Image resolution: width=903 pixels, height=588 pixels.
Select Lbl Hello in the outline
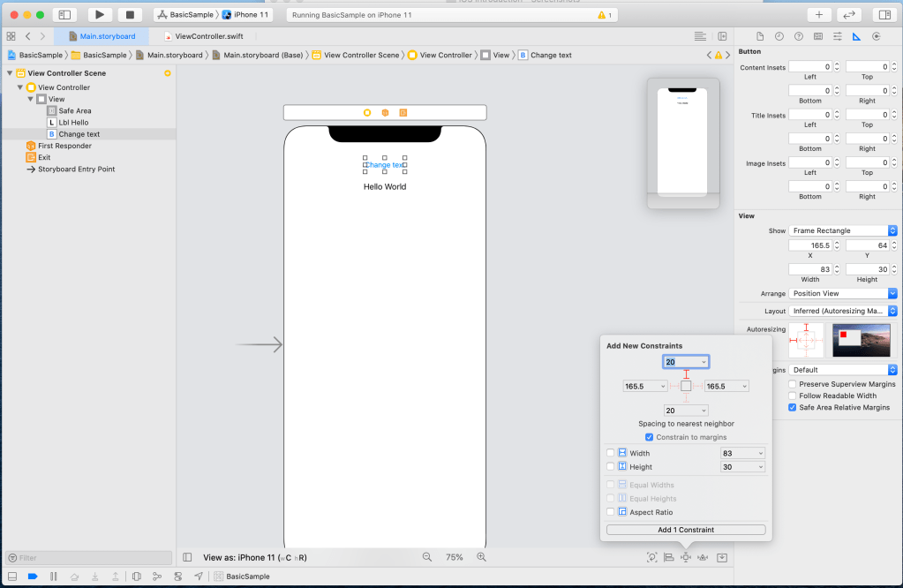point(73,123)
